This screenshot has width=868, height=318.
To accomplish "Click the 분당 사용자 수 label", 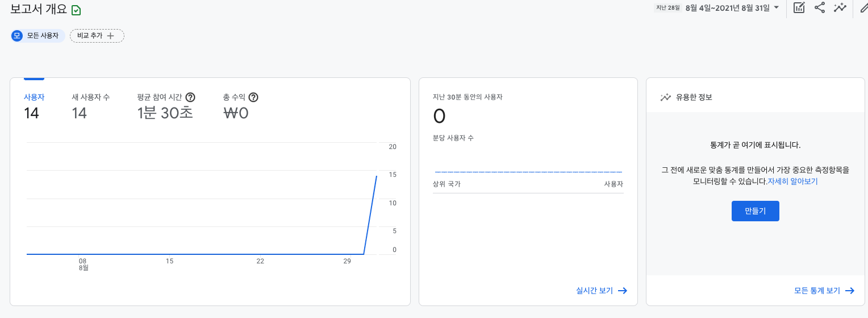I will [x=453, y=138].
